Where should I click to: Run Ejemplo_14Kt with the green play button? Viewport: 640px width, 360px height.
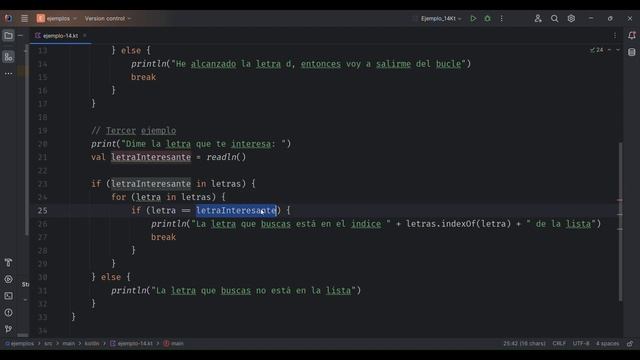pyautogui.click(x=473, y=18)
